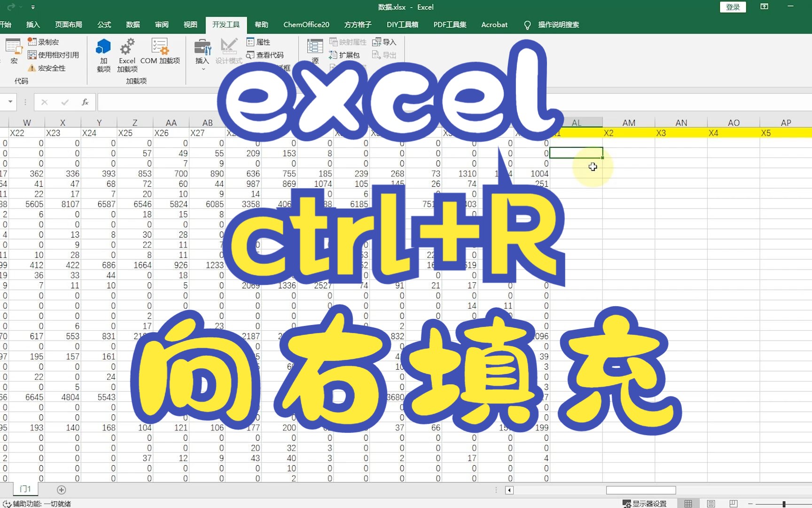The height and width of the screenshot is (508, 812).
Task: Switch to Page Break Preview icon
Action: pyautogui.click(x=733, y=503)
